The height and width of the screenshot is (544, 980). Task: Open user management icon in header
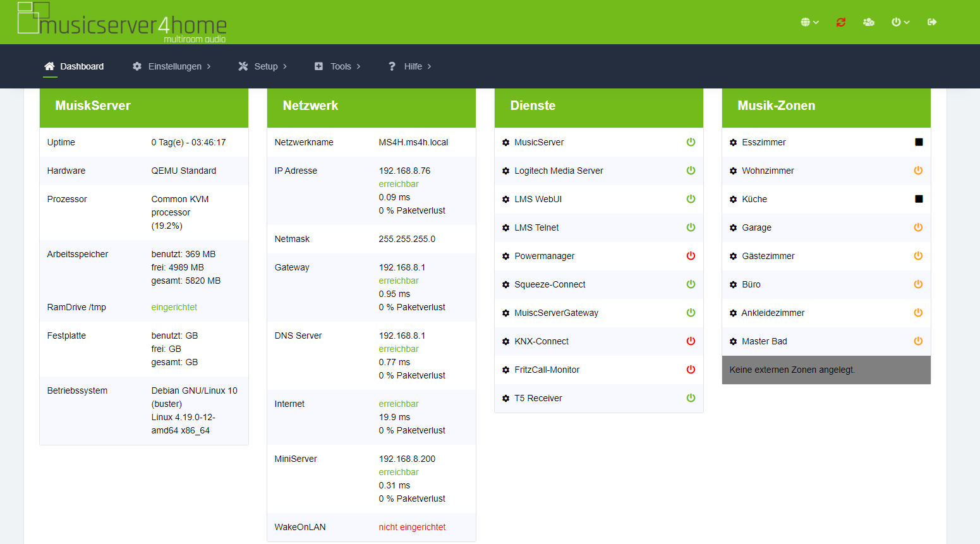[x=869, y=22]
